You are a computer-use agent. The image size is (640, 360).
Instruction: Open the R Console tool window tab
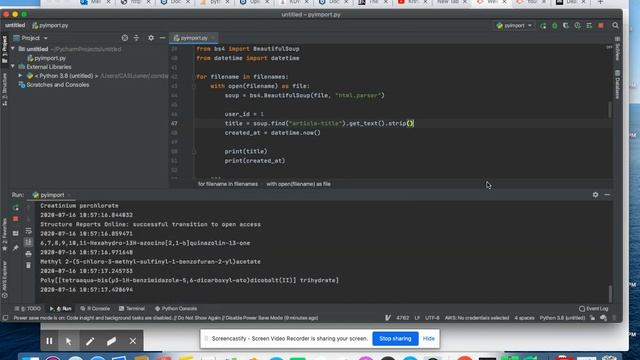[x=95, y=309]
